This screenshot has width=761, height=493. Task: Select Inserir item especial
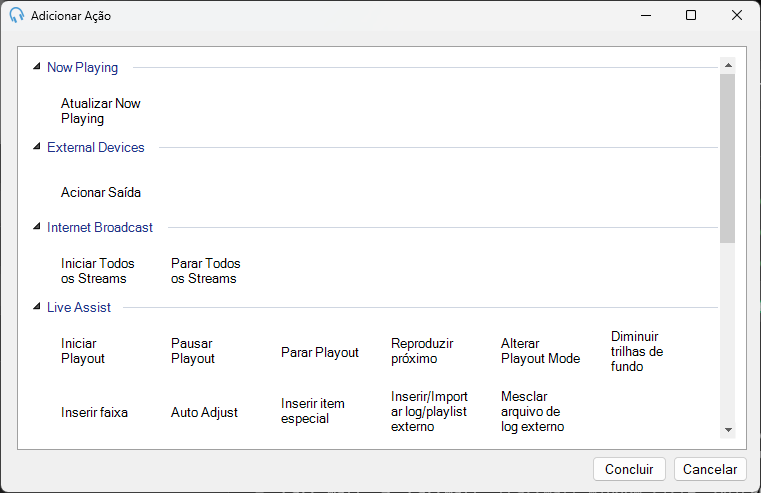tap(313, 411)
